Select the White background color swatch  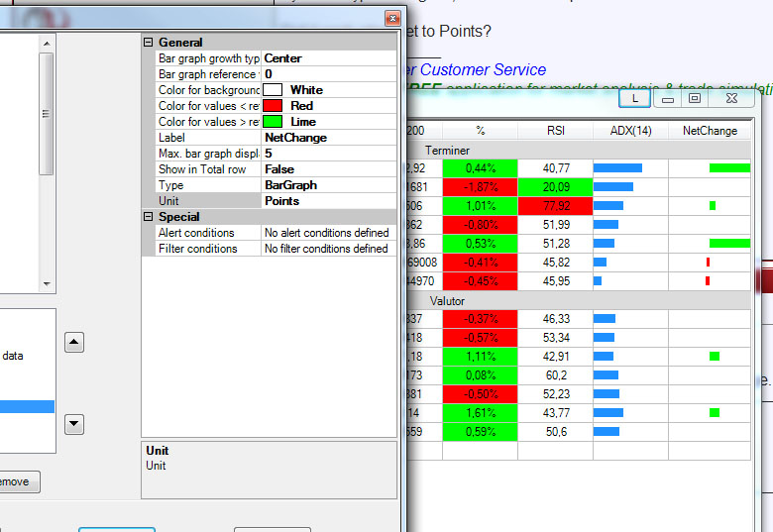pos(273,89)
